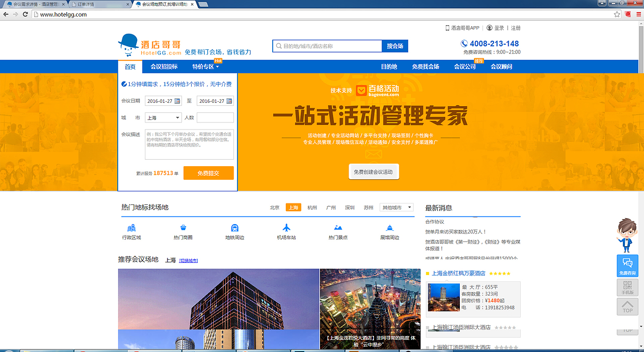Go to the 酒店哥哥 HotelGG logo
This screenshot has width=644, height=352.
(150, 45)
